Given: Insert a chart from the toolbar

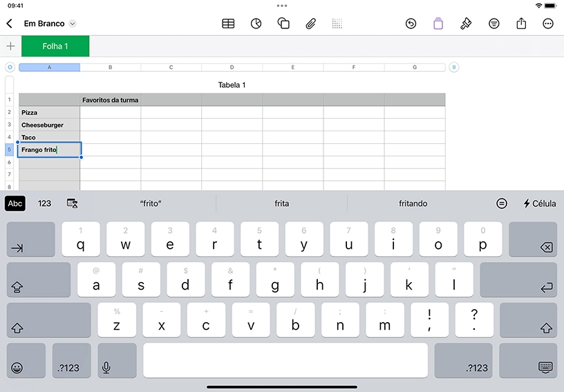Looking at the screenshot, I should (256, 24).
